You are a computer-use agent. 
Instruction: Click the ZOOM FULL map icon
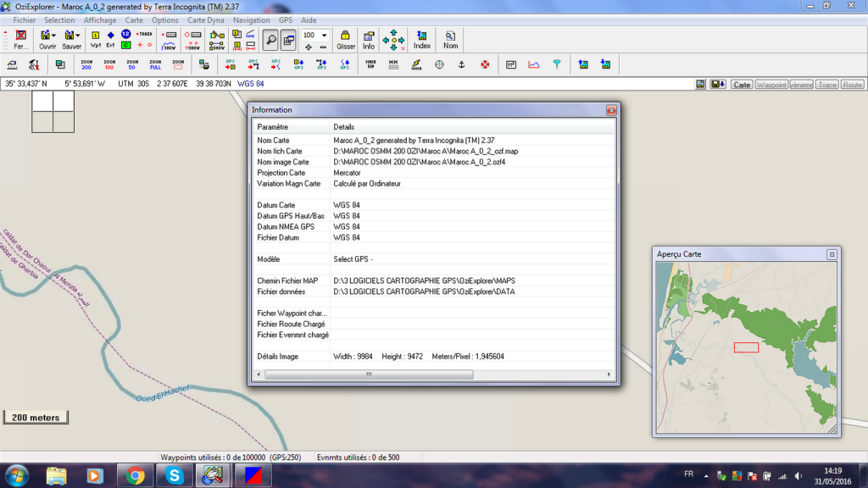pos(155,64)
